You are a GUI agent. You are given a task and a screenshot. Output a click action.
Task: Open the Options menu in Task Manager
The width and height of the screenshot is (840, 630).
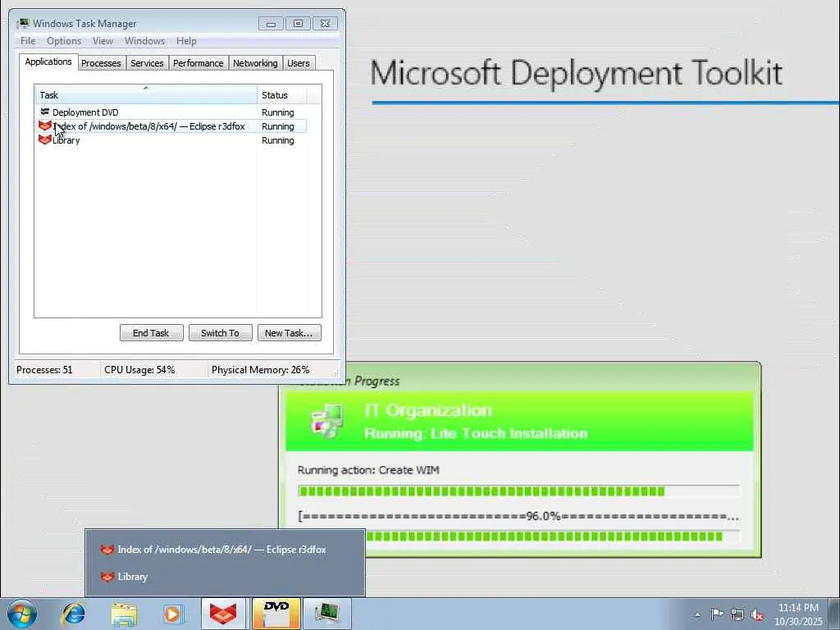coord(64,41)
